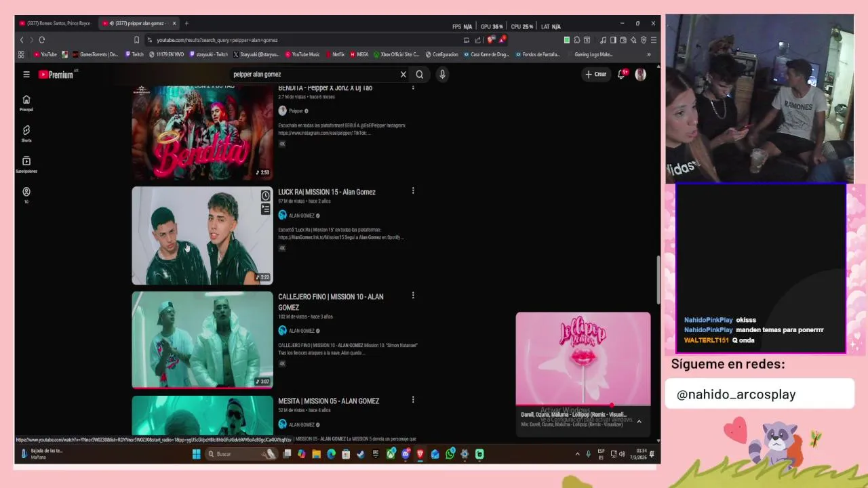Open a new browser tab
This screenshot has width=868, height=488.
pos(186,23)
